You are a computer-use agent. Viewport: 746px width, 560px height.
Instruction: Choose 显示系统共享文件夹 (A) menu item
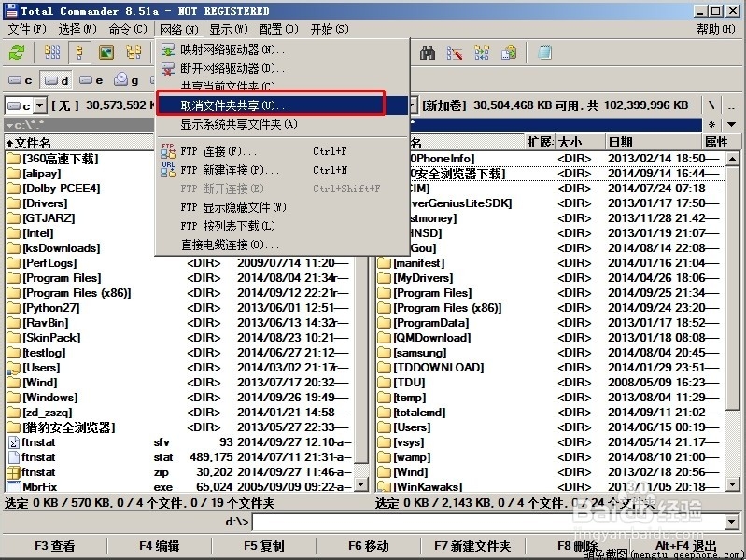click(283, 125)
